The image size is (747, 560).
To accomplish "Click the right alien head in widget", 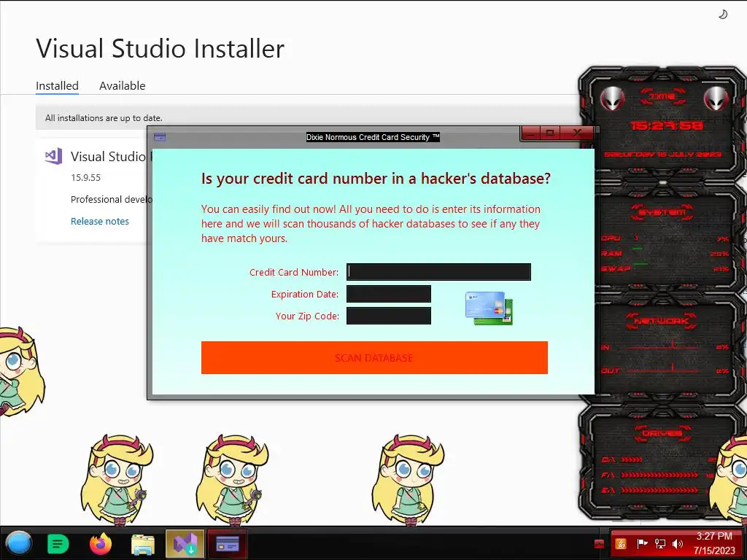I will point(716,99).
